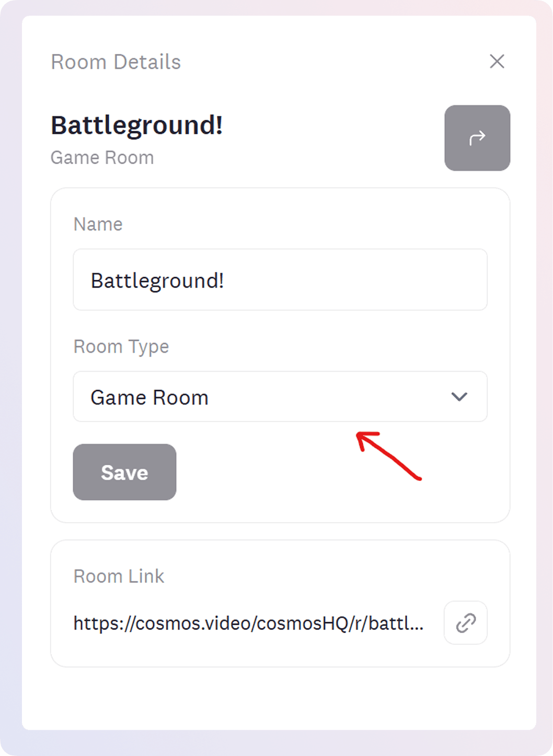Click the bold Battleground! heading
Viewport: 553px width, 756px height.
pos(137,125)
